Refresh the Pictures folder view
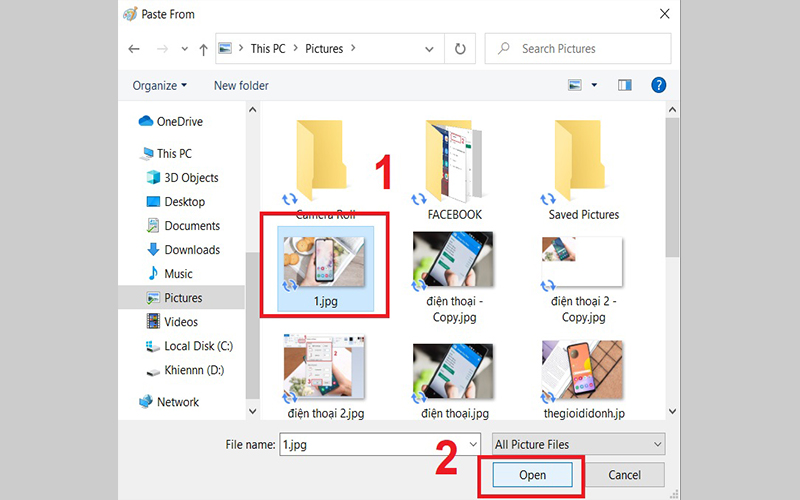This screenshot has width=800, height=500. coord(460,48)
